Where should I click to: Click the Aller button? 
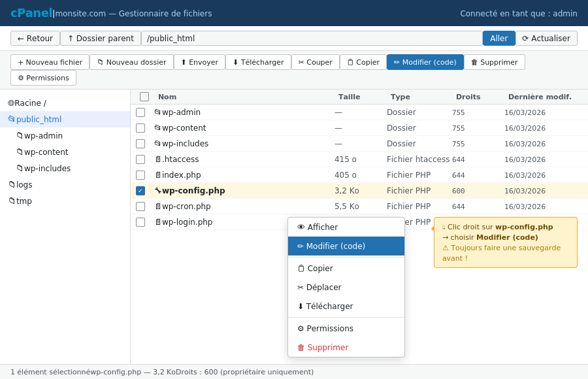tap(498, 39)
